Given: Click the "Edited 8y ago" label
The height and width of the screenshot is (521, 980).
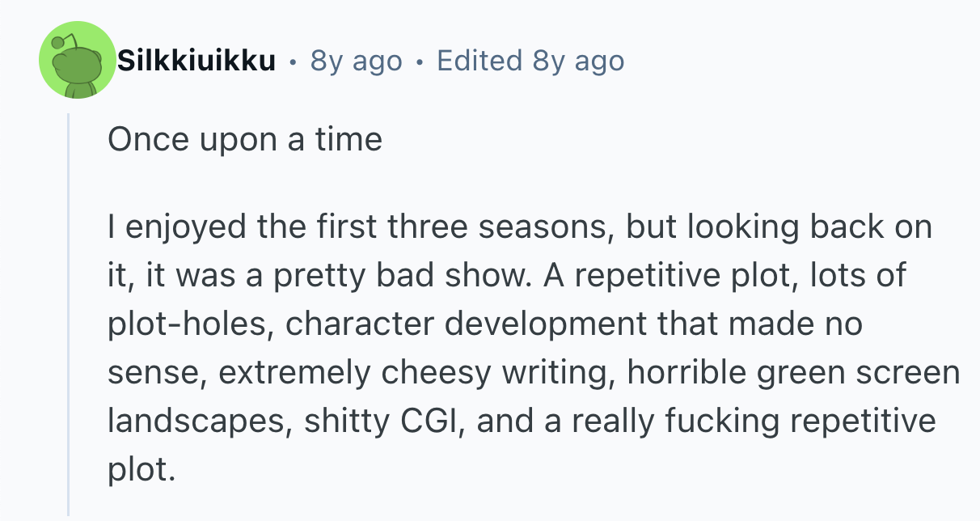Looking at the screenshot, I should (530, 61).
